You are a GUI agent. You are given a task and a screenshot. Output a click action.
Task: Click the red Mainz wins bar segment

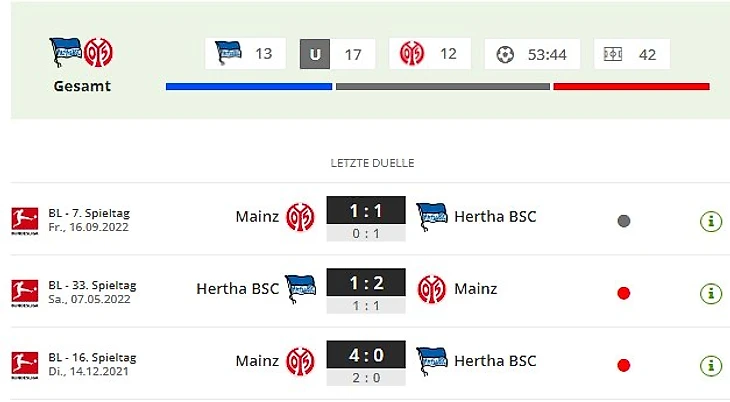[x=631, y=87]
